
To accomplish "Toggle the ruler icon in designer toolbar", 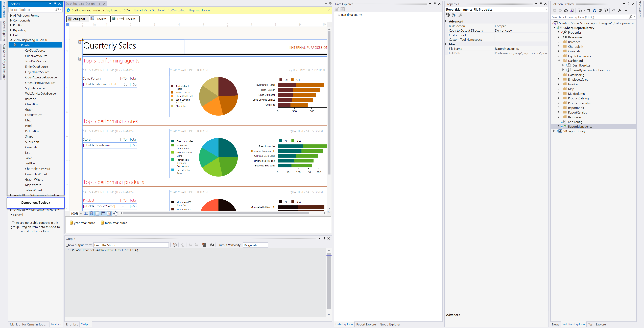I will click(103, 213).
